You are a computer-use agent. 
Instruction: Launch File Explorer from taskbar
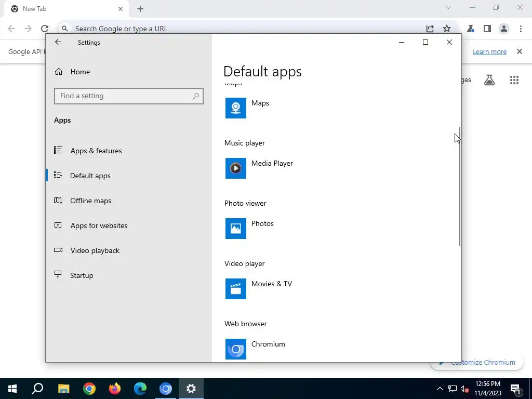click(63, 389)
